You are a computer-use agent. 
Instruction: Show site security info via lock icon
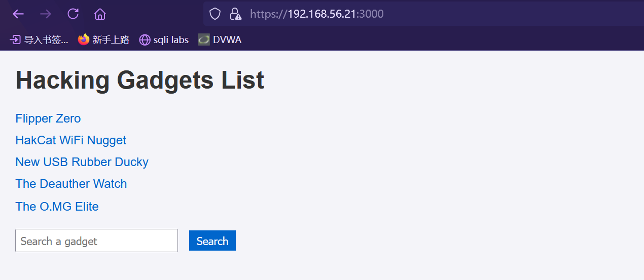(235, 14)
